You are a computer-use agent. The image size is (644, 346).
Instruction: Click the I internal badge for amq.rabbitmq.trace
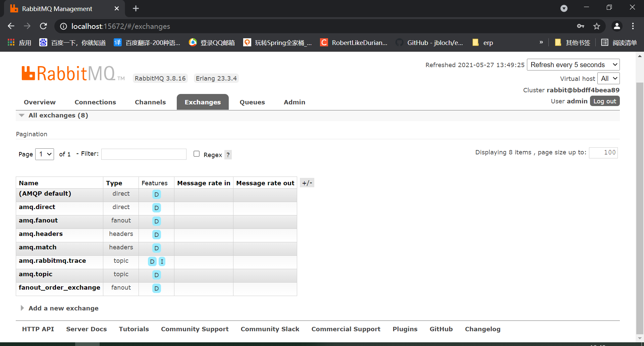[x=162, y=261]
